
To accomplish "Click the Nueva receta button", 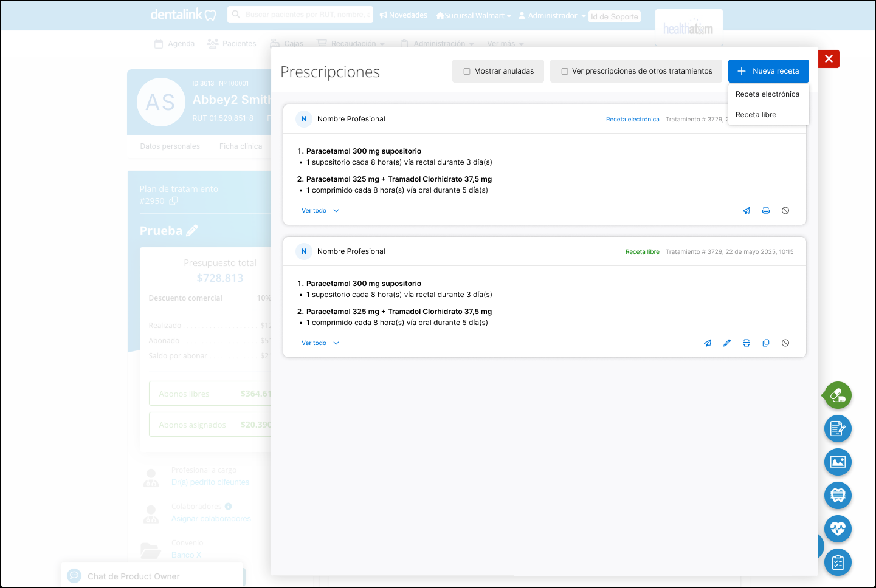I will (x=768, y=71).
